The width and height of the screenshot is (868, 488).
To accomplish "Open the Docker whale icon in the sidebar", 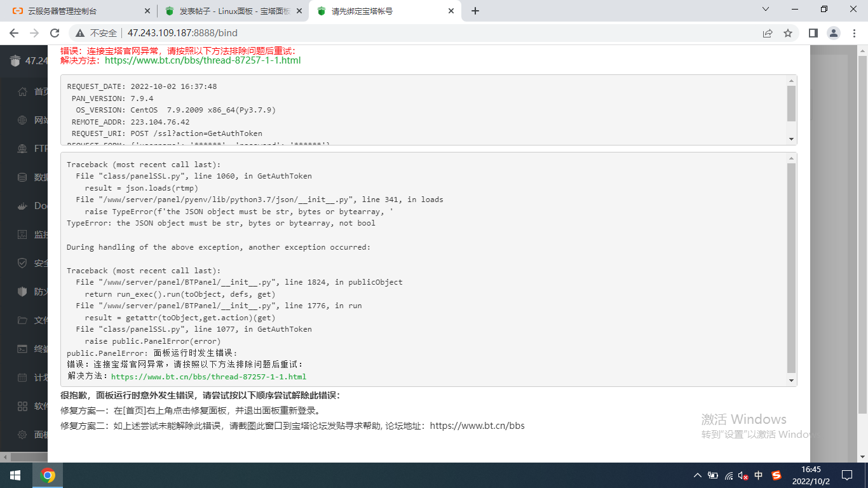I will click(22, 206).
